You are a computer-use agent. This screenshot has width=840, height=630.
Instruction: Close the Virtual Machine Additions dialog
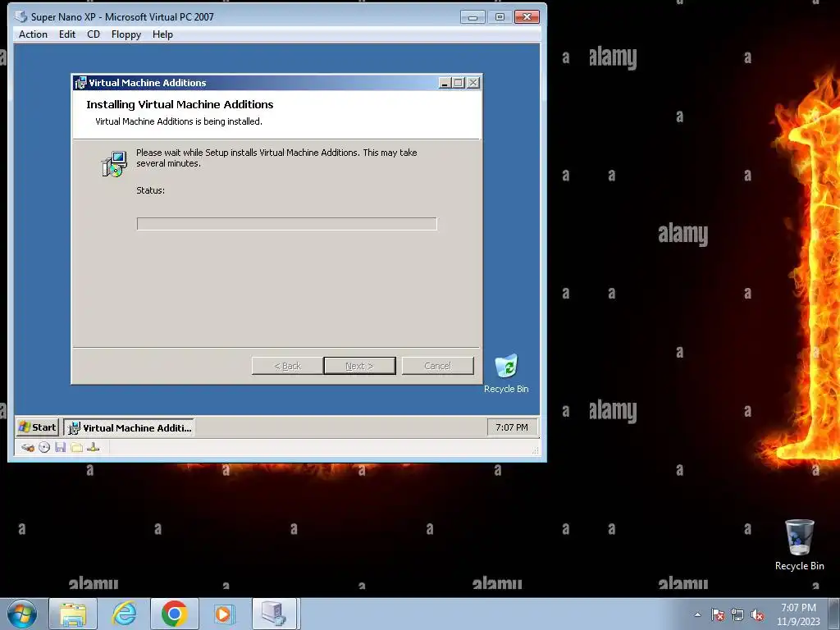pos(473,83)
